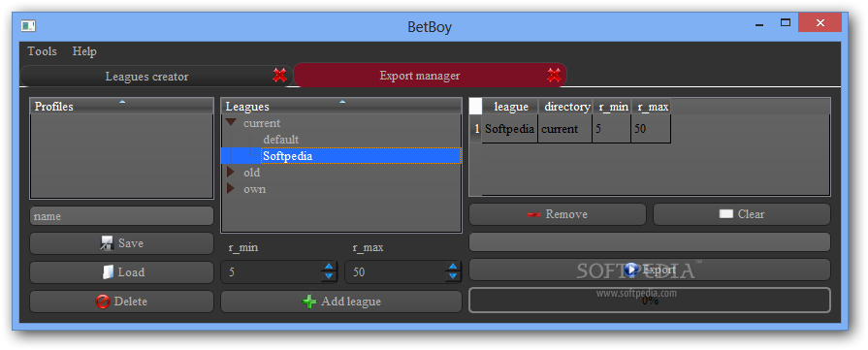Increase the r_max value
The image size is (868, 350).
click(x=453, y=267)
